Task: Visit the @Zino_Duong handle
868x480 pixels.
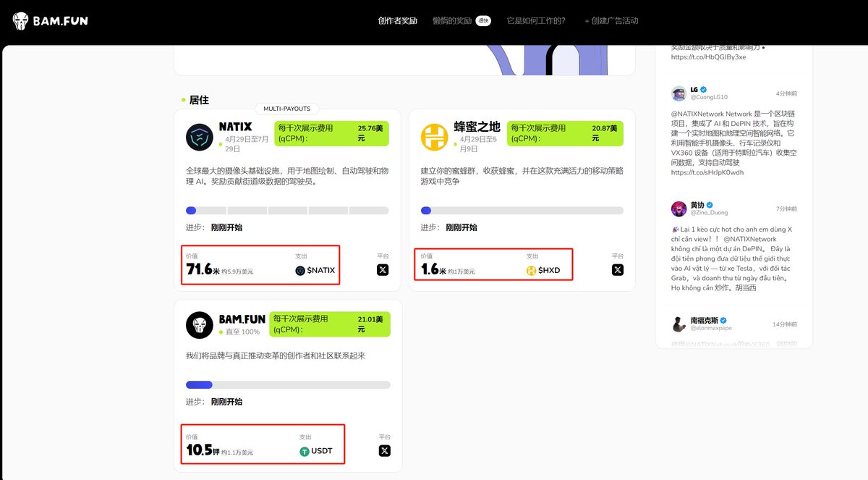Action: click(x=710, y=213)
